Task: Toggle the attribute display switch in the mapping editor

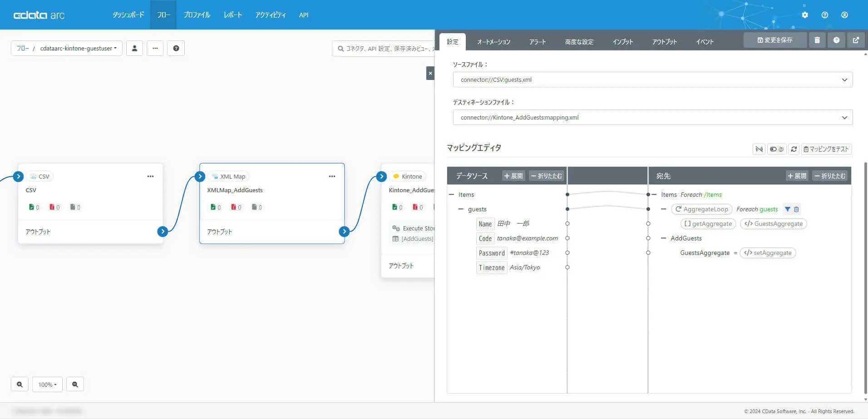Action: pos(777,149)
